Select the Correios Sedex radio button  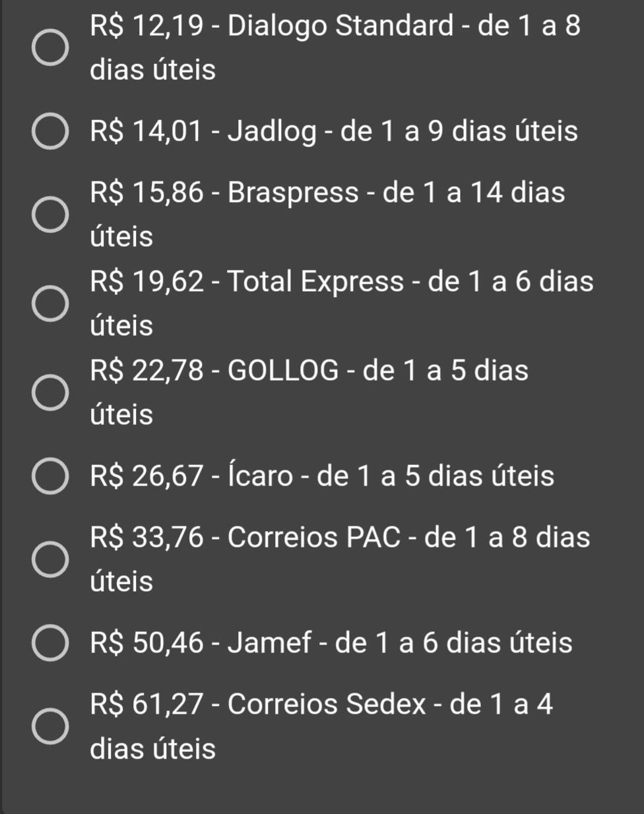(x=50, y=726)
